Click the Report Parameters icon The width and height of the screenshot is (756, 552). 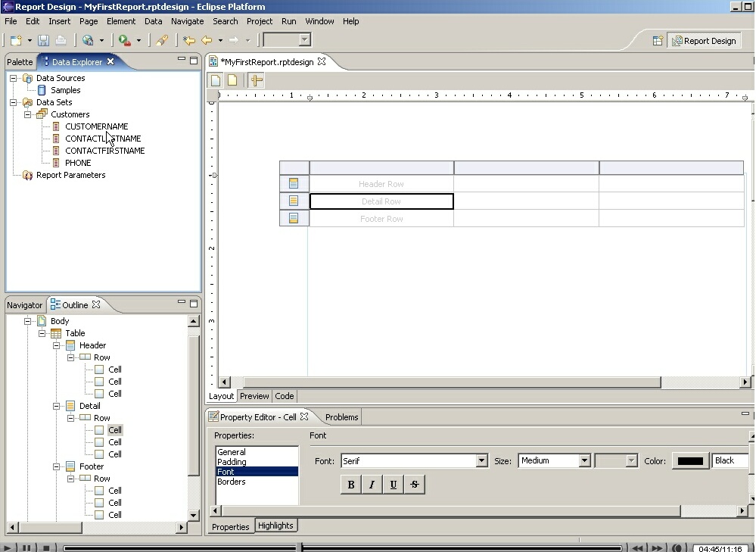point(28,175)
